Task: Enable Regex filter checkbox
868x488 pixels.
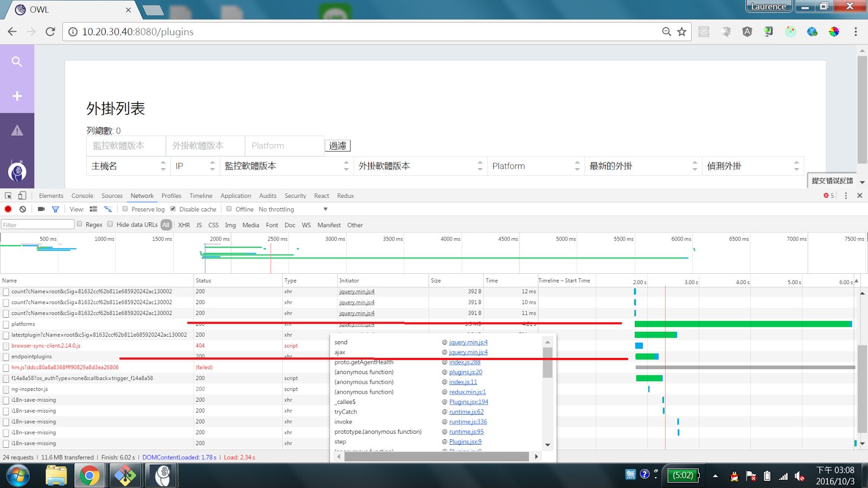Action: (80, 224)
